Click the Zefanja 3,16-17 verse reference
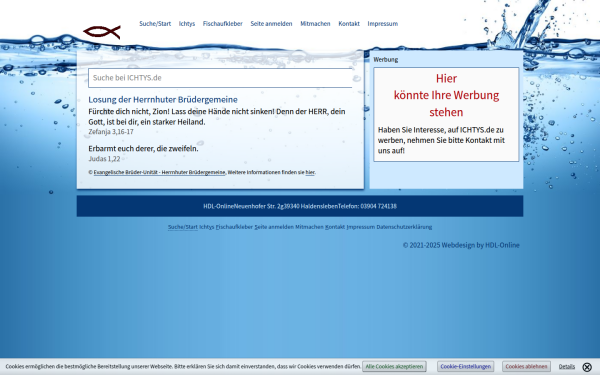The image size is (600, 375). point(111,132)
